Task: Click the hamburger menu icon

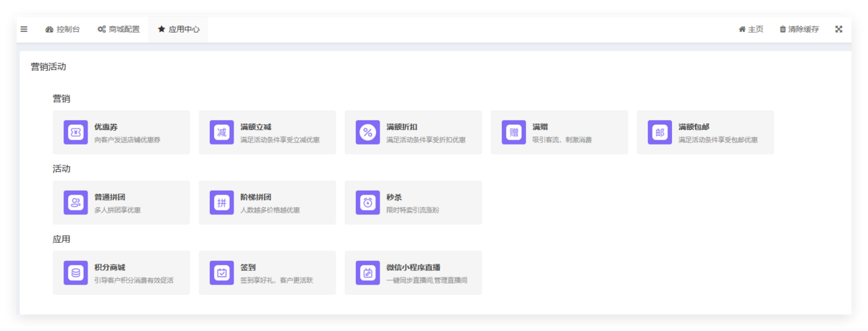Action: coord(24,30)
